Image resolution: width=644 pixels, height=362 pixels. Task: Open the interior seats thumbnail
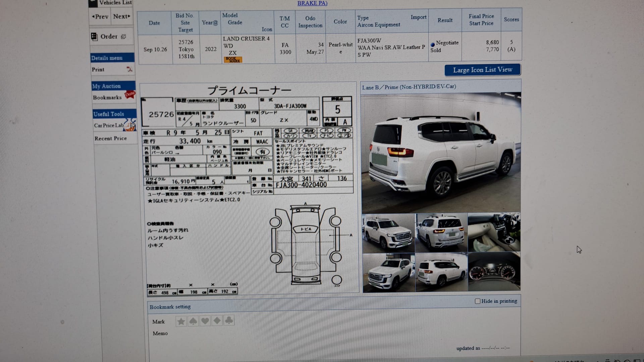[494, 232]
